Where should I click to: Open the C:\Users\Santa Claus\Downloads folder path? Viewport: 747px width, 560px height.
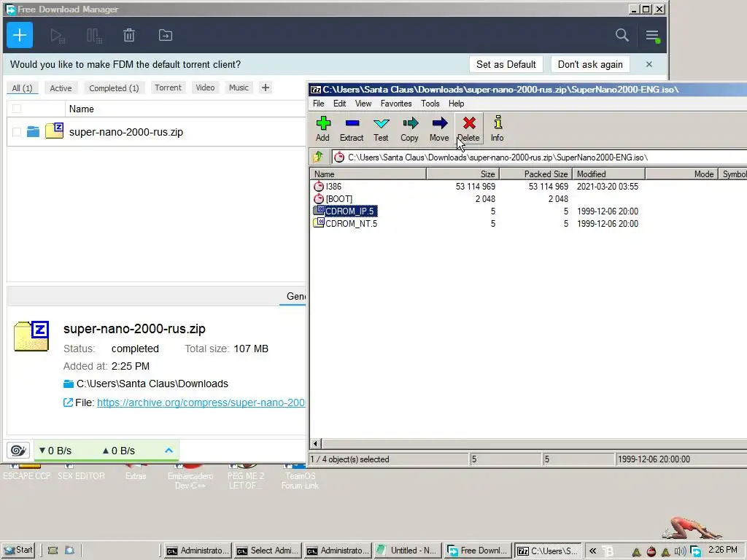coord(152,384)
